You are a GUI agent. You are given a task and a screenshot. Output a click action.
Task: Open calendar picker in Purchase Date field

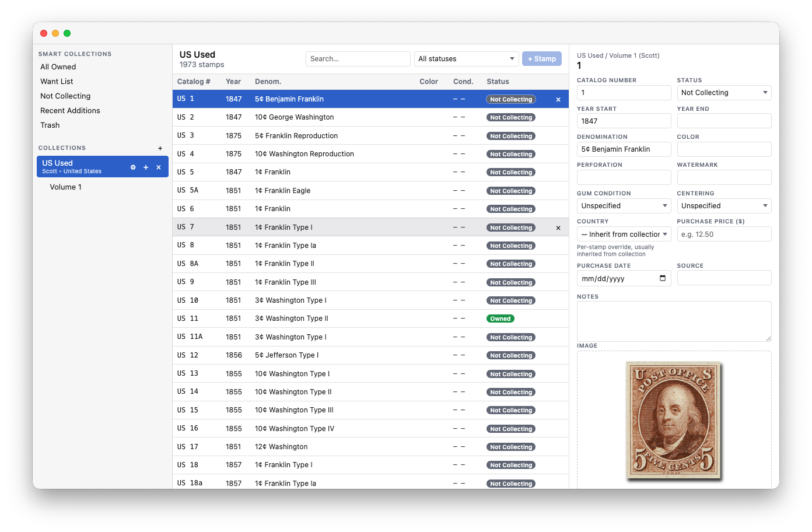663,278
